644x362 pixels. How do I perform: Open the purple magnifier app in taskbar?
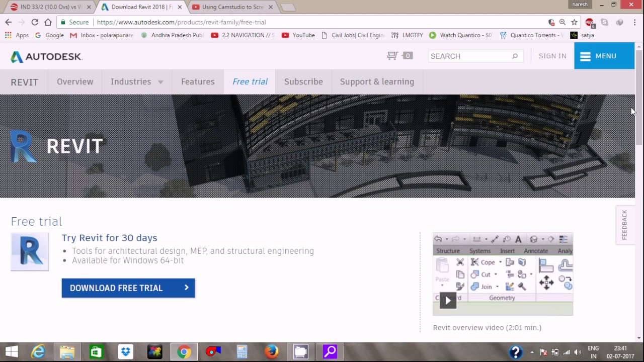click(x=330, y=351)
